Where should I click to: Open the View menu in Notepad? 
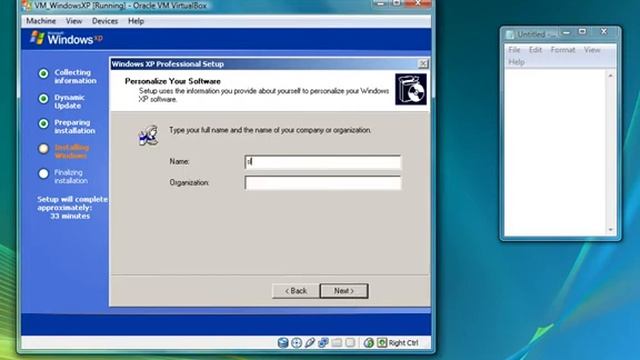pos(592,50)
